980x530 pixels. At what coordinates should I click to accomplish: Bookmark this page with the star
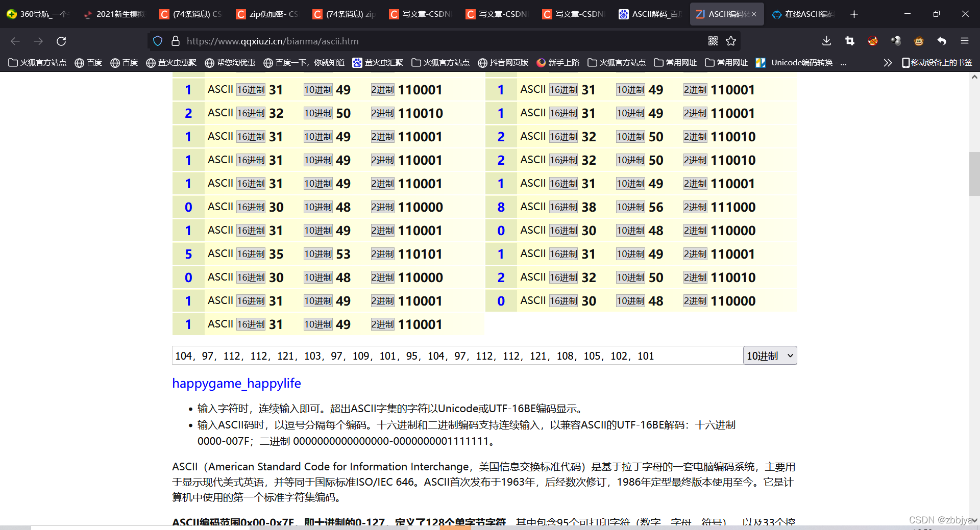(x=731, y=41)
